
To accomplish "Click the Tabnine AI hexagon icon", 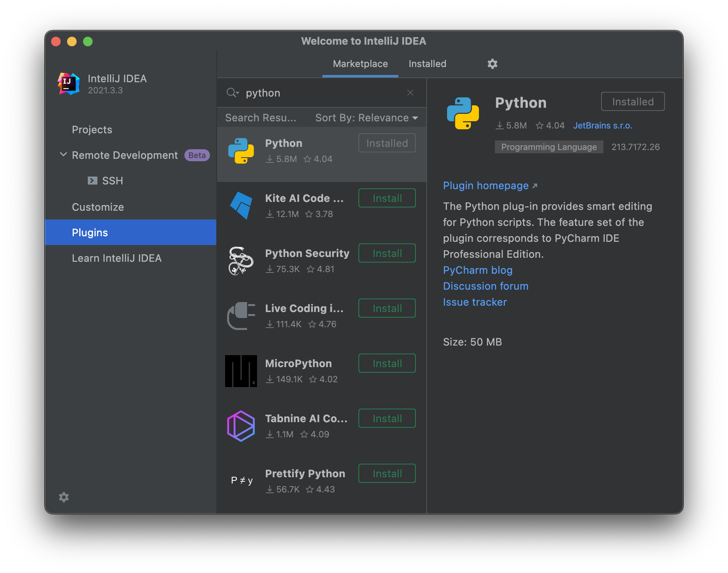I will pos(241,426).
